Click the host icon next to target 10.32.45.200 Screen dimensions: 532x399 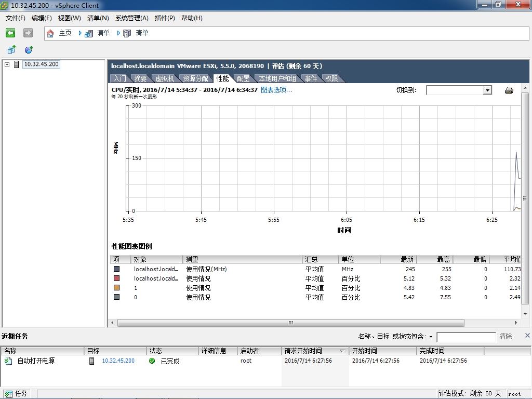[x=91, y=361]
